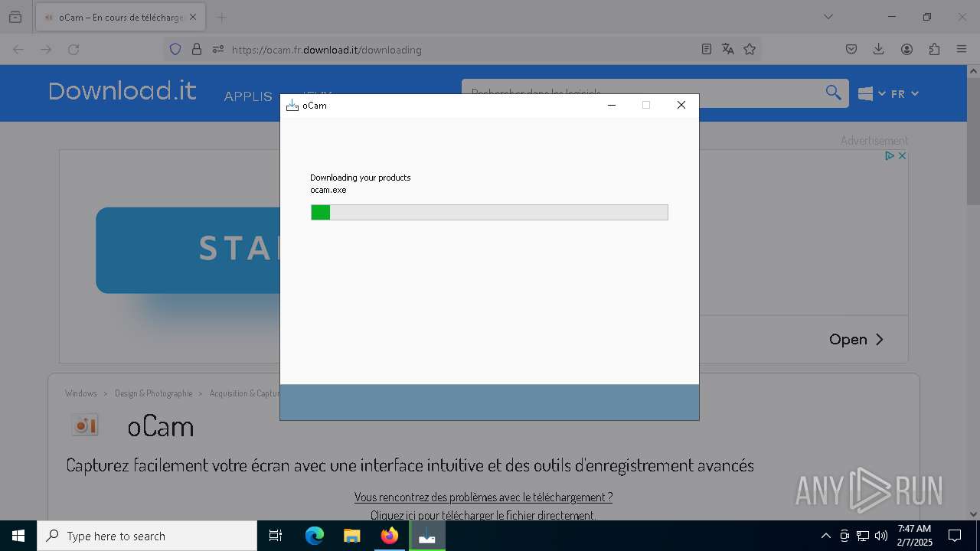Screen dimensions: 980x551
Task: Open the tracking protection shield icon
Action: pyautogui.click(x=175, y=49)
